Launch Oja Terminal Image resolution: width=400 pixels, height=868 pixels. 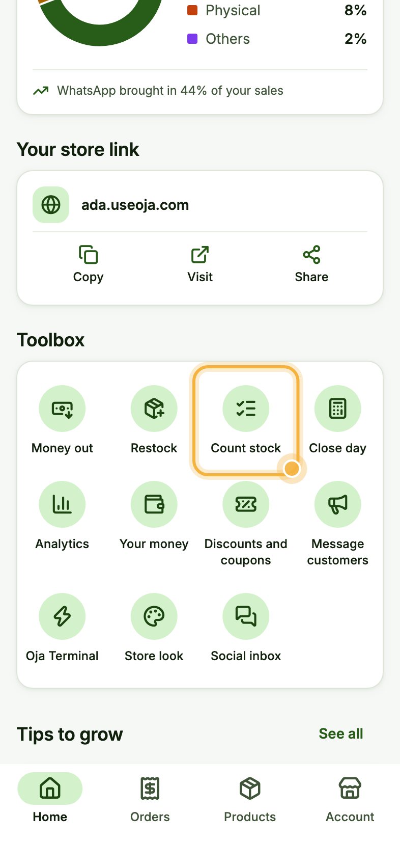click(62, 628)
